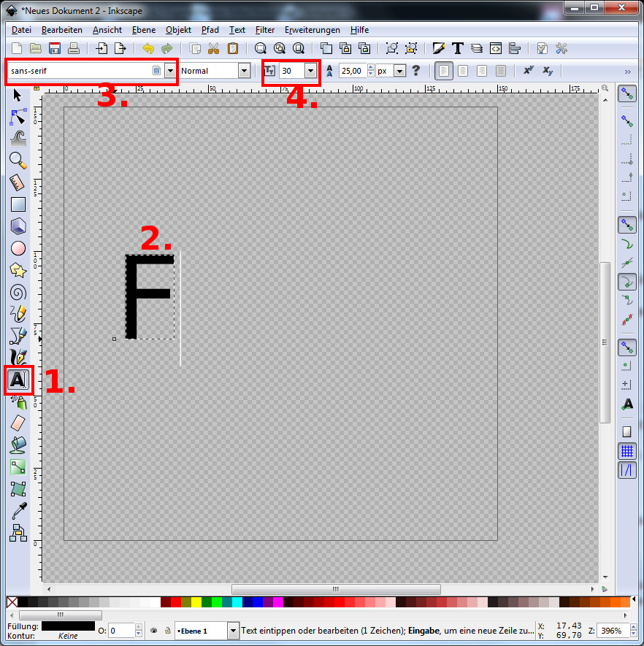
Task: Select the Calligraphy tool
Action: [18, 358]
